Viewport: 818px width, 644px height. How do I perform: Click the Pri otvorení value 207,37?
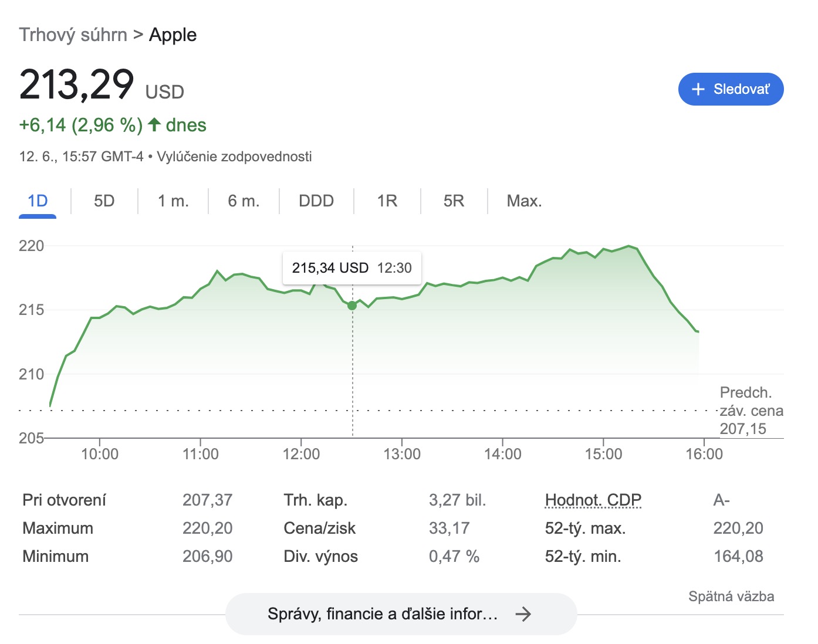(x=207, y=500)
